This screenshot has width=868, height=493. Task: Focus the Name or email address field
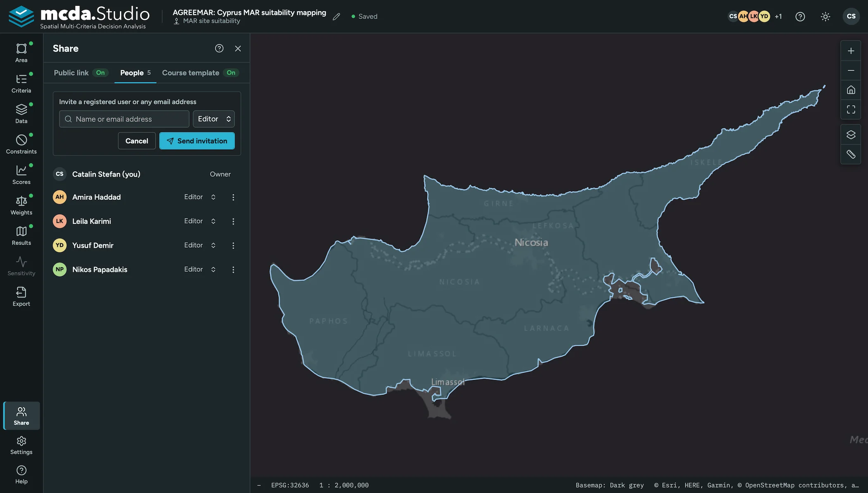[124, 119]
